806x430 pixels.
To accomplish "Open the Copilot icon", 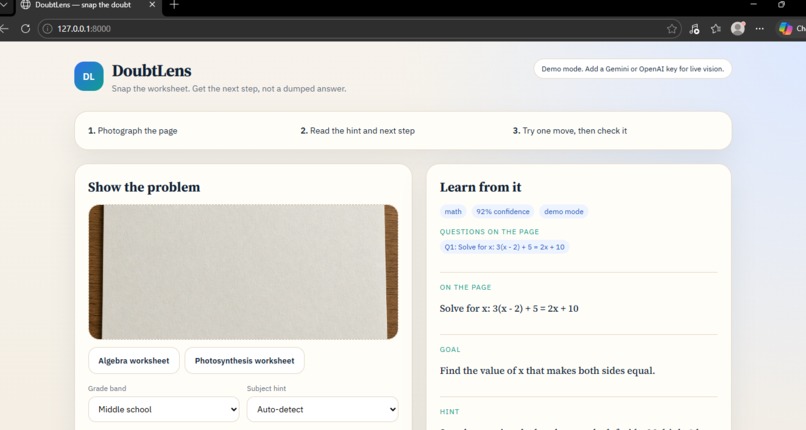I will click(x=785, y=29).
